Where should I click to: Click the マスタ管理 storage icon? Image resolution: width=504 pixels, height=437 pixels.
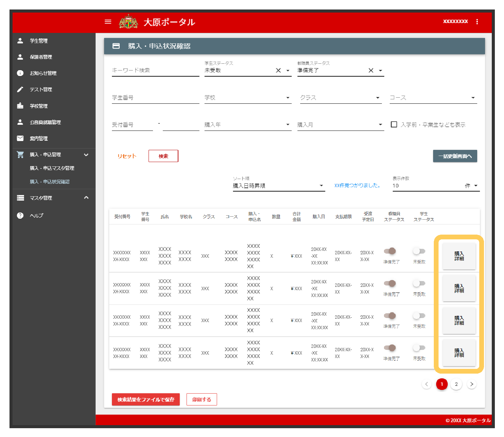[20, 198]
